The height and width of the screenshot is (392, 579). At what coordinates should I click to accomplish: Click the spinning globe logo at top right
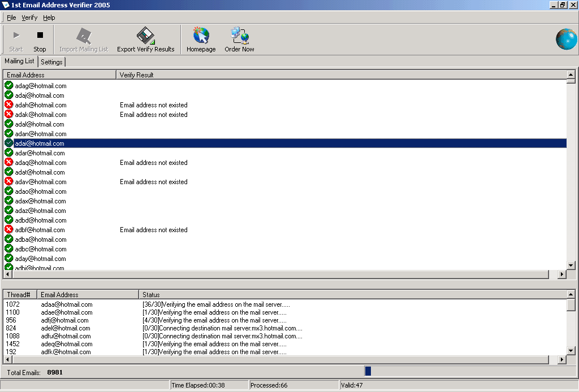(566, 39)
